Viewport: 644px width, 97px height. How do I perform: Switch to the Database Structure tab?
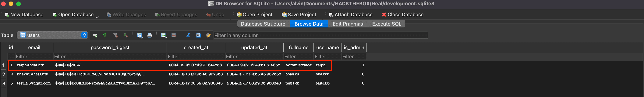coord(263,24)
